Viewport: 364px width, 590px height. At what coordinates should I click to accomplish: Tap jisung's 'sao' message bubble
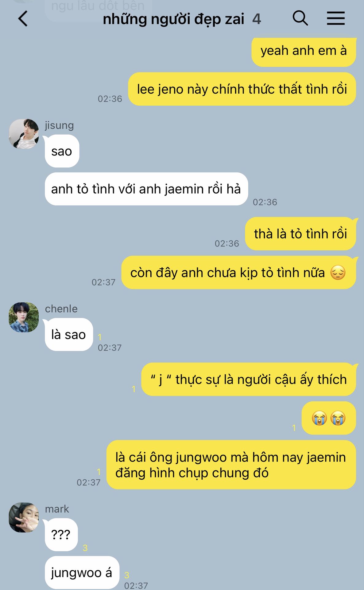62,151
